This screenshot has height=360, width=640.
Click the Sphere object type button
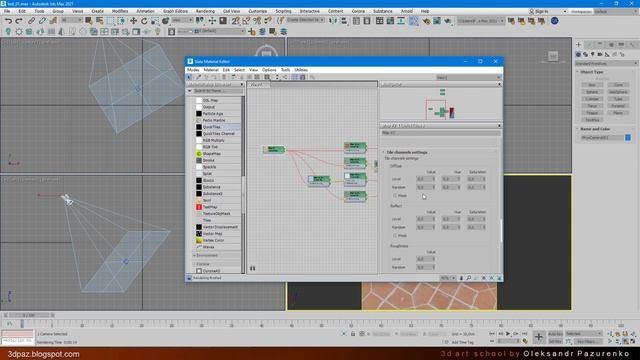[592, 92]
